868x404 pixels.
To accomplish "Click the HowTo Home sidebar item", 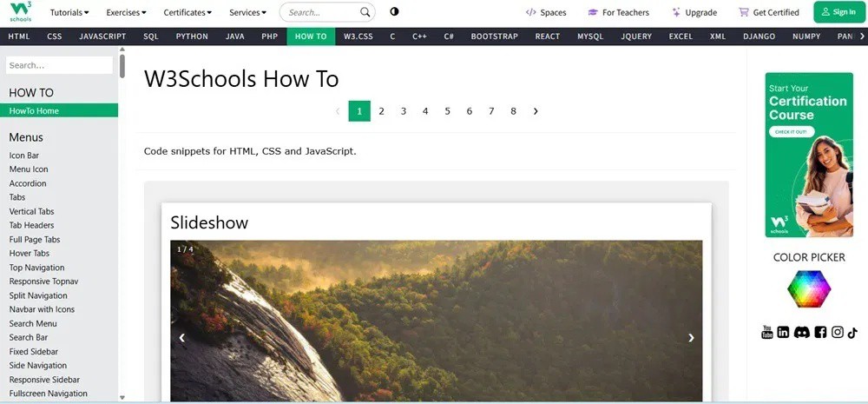I will [59, 111].
